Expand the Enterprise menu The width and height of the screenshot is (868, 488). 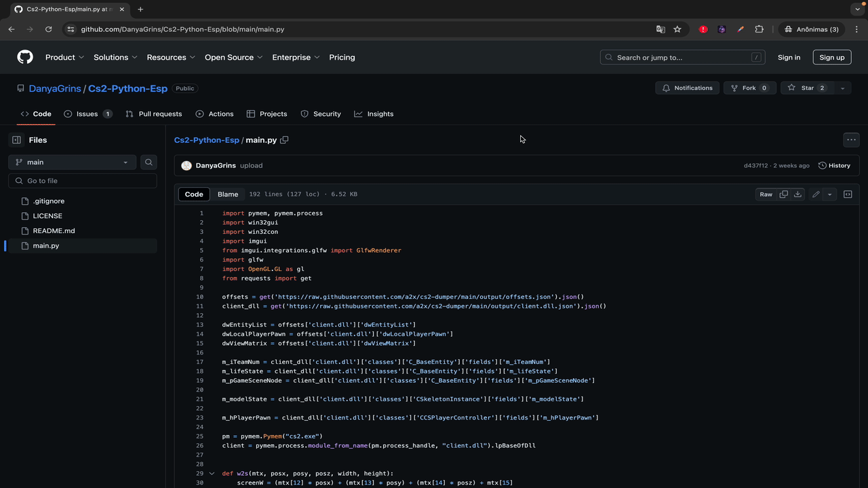pos(296,58)
